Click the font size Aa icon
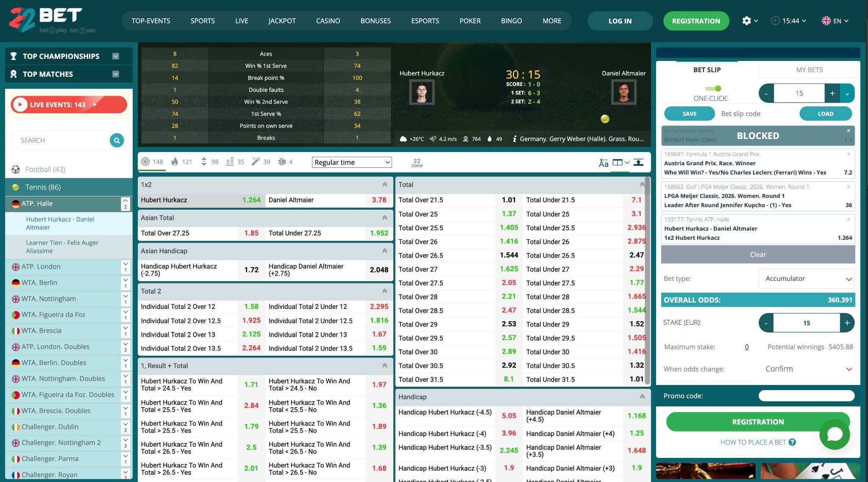This screenshot has width=868, height=482. 604,163
